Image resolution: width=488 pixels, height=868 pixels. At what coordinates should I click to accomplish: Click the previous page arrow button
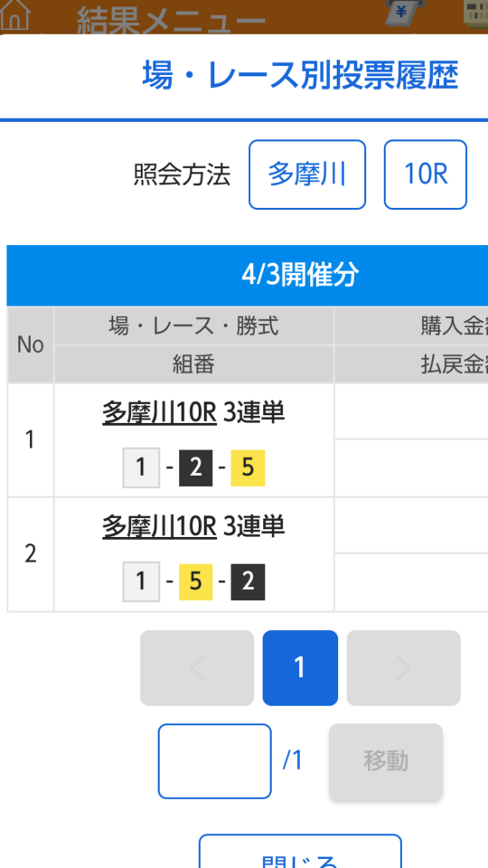(x=197, y=668)
